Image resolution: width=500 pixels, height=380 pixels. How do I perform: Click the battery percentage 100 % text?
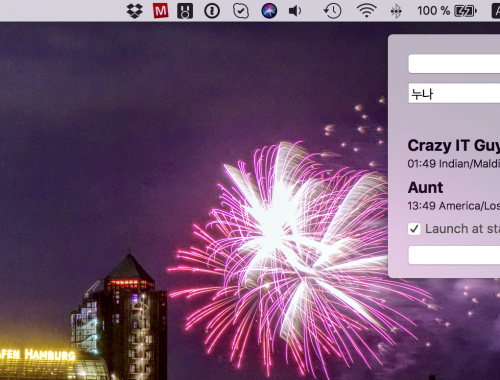(x=433, y=11)
